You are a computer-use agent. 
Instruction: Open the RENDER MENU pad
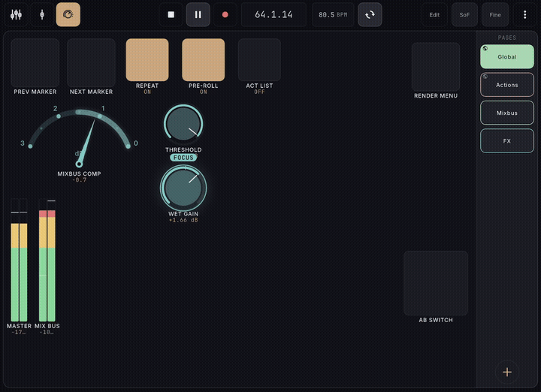[436, 67]
